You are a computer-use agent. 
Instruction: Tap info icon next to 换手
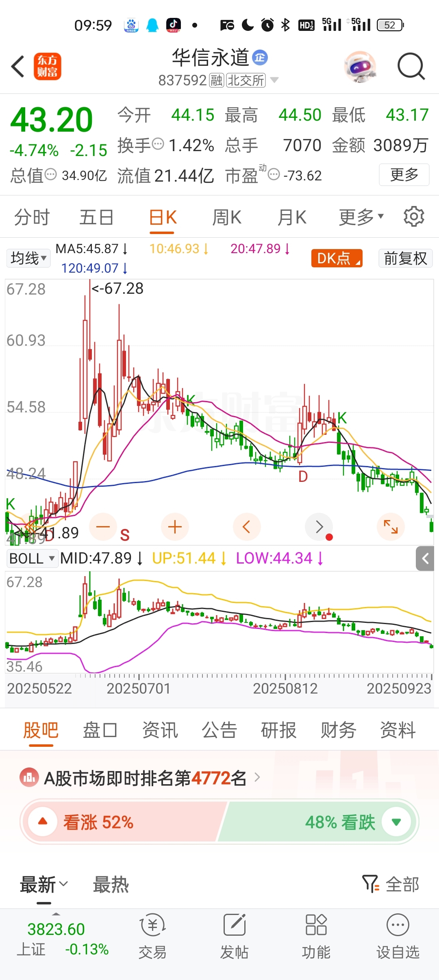[x=158, y=144]
